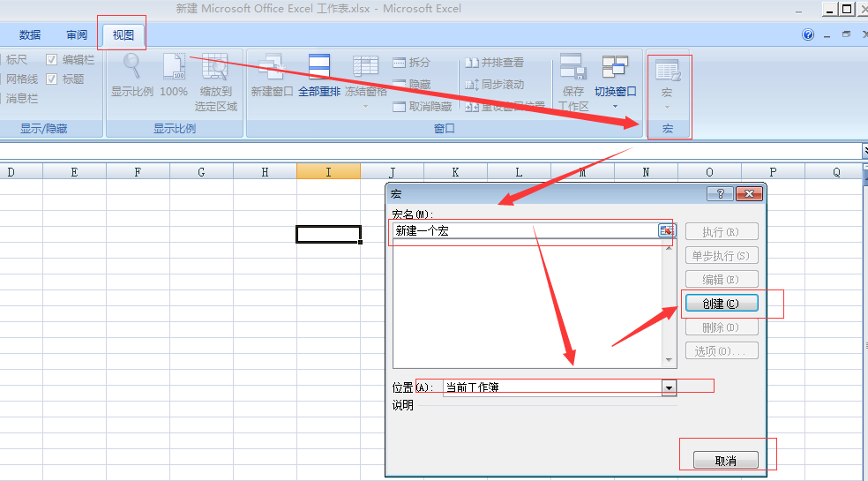Click the Options (选项) button
The height and width of the screenshot is (481, 868).
pyautogui.click(x=722, y=350)
